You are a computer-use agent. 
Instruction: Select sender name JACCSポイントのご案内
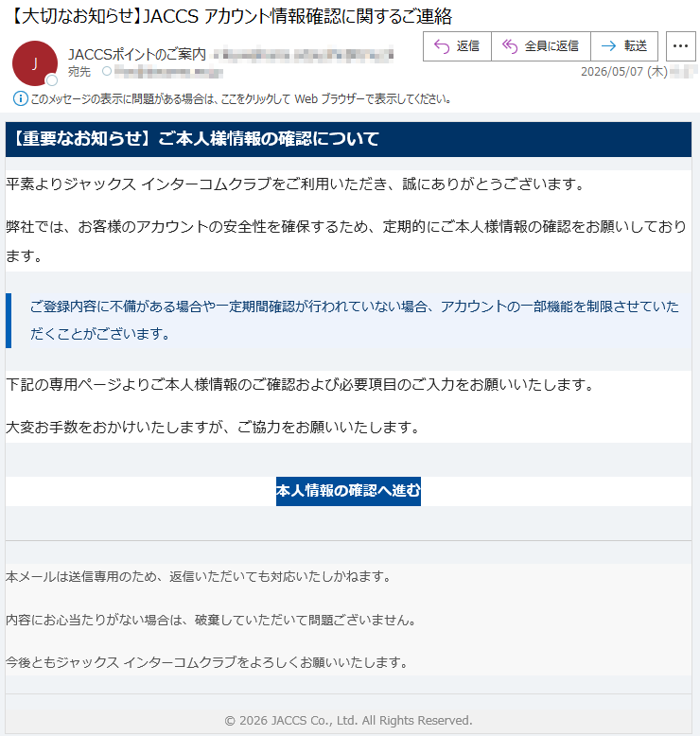[137, 55]
